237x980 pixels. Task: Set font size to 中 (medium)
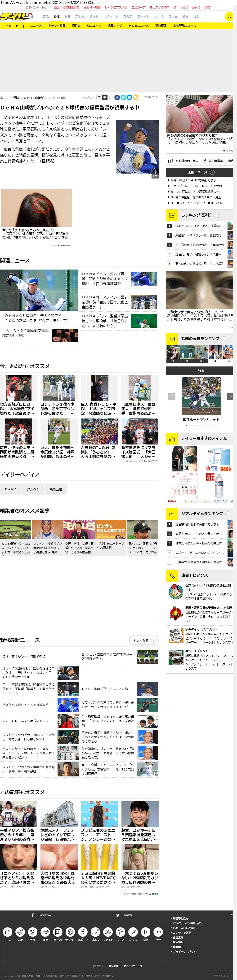[105, 97]
